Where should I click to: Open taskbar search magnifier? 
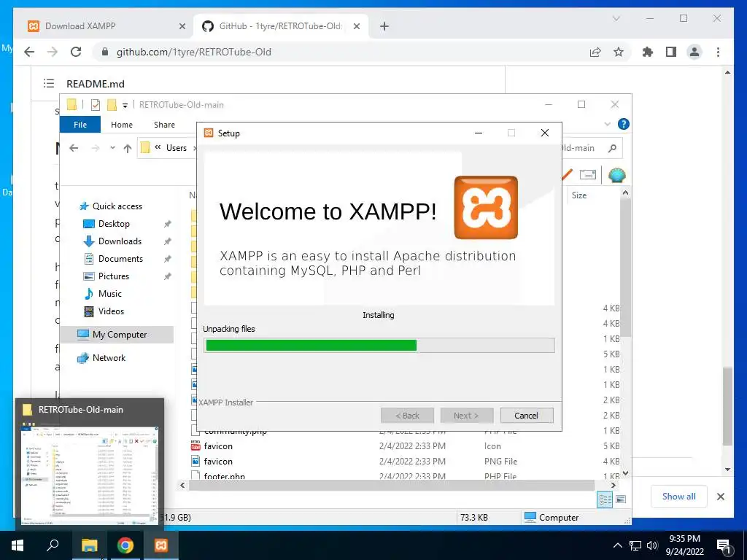click(53, 545)
